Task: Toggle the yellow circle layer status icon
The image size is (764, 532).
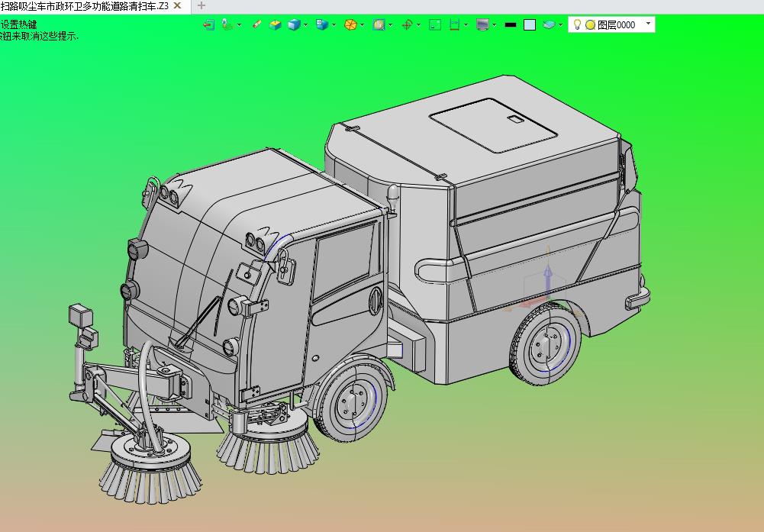Action: (x=590, y=24)
